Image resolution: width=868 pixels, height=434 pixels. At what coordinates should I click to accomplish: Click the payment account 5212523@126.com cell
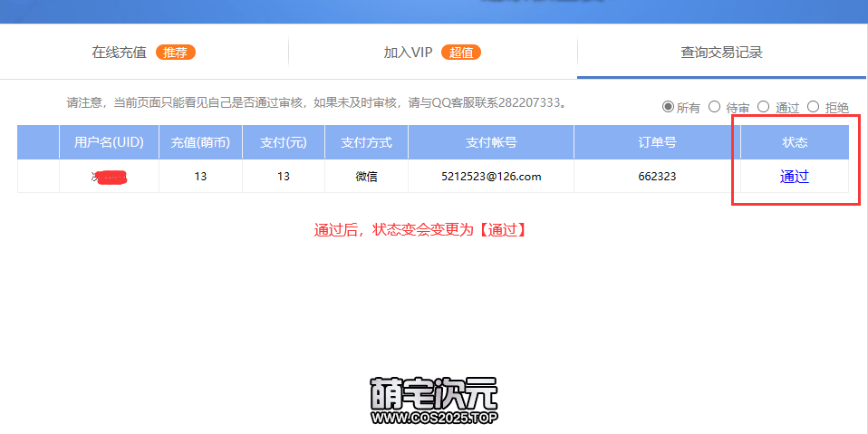pyautogui.click(x=491, y=177)
